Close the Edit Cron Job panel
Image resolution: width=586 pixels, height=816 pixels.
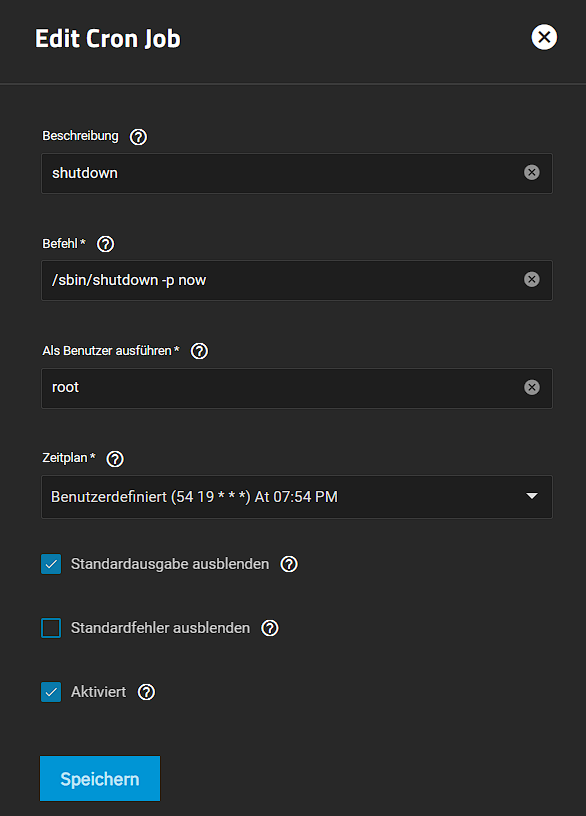tap(544, 37)
